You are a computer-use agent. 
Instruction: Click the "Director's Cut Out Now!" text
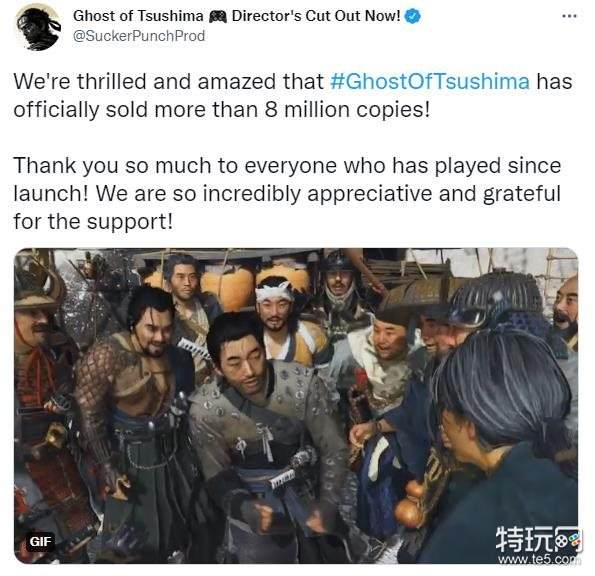(x=316, y=16)
